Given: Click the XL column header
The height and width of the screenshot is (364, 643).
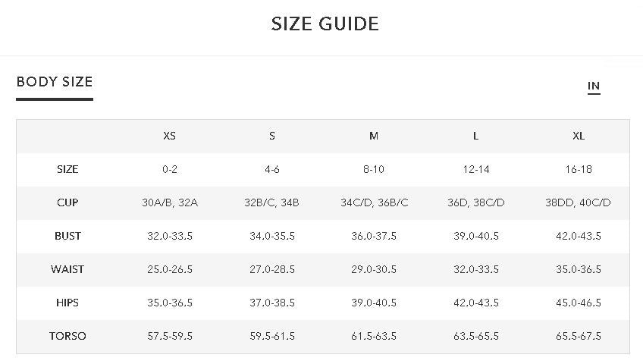Looking at the screenshot, I should [579, 136].
